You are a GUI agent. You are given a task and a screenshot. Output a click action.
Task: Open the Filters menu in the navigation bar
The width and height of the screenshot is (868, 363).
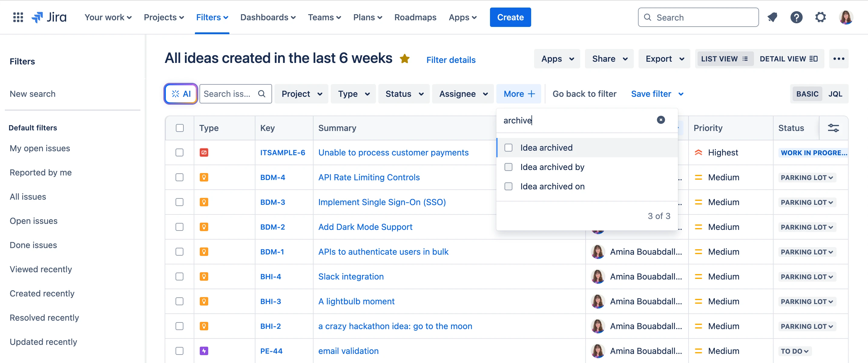click(212, 17)
